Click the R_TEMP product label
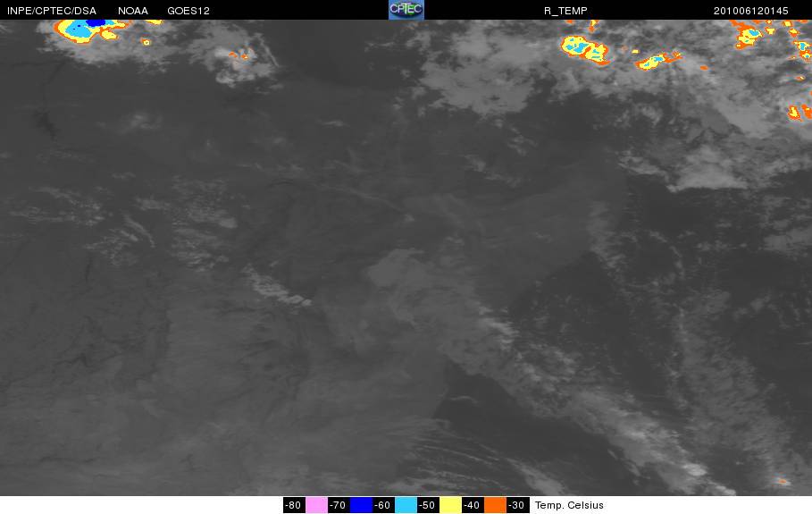The height and width of the screenshot is (514, 812). coord(565,11)
